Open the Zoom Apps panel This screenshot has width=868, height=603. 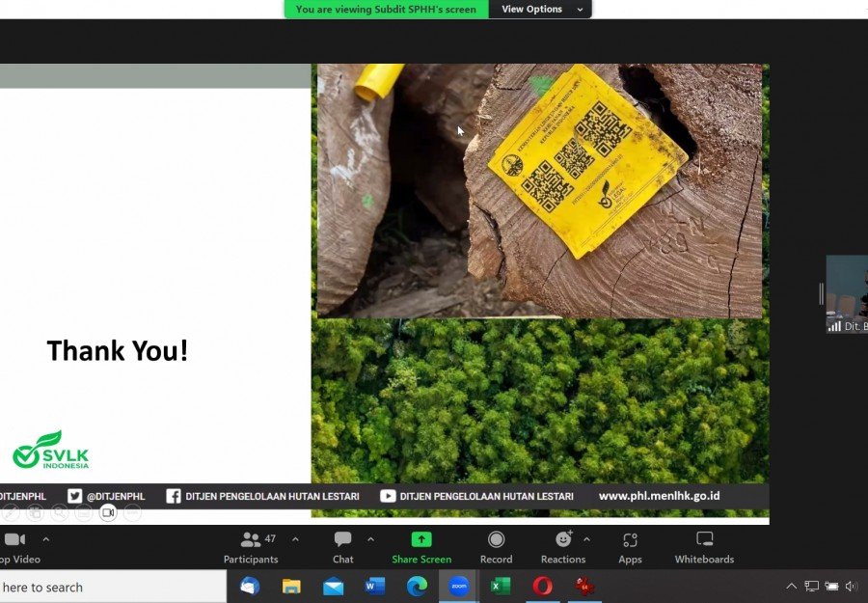pos(630,548)
